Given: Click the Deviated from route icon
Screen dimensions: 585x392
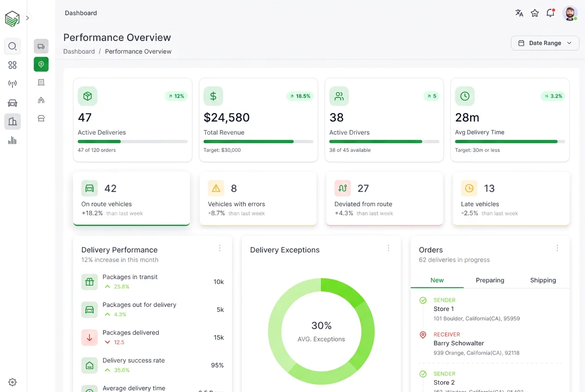Looking at the screenshot, I should 342,188.
